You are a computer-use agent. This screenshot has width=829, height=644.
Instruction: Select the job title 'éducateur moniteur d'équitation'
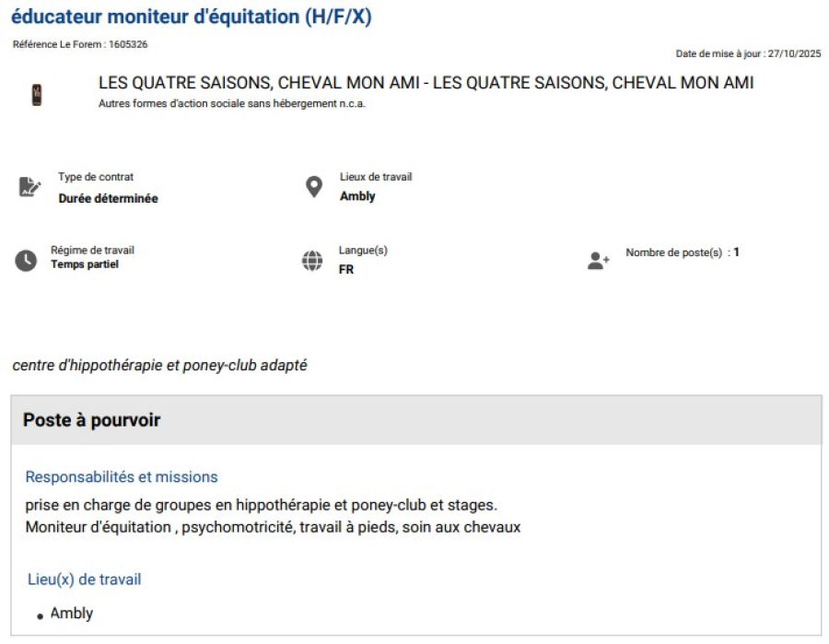tap(192, 17)
